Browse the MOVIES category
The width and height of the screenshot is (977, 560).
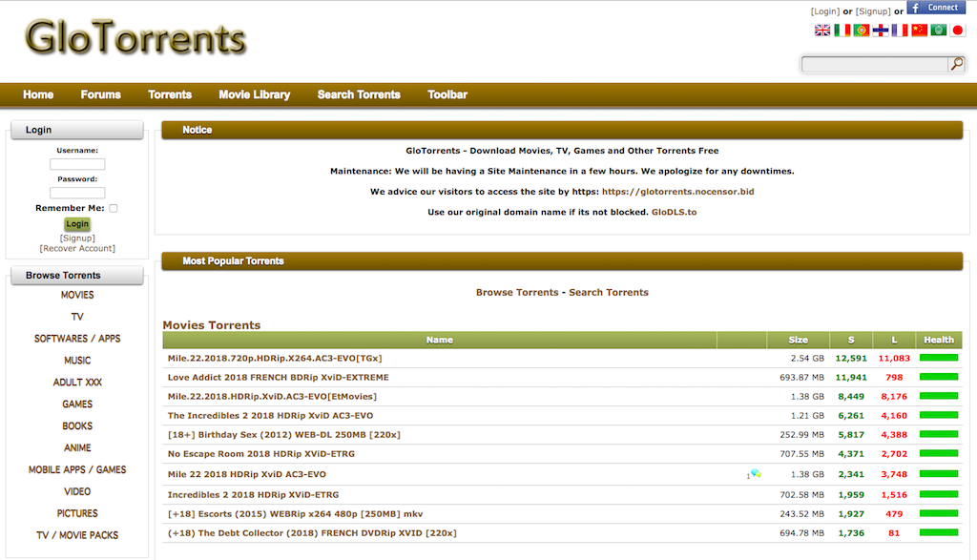point(77,295)
